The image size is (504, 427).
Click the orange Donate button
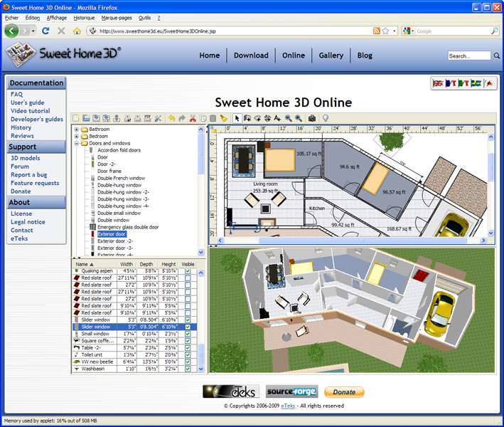pos(344,392)
